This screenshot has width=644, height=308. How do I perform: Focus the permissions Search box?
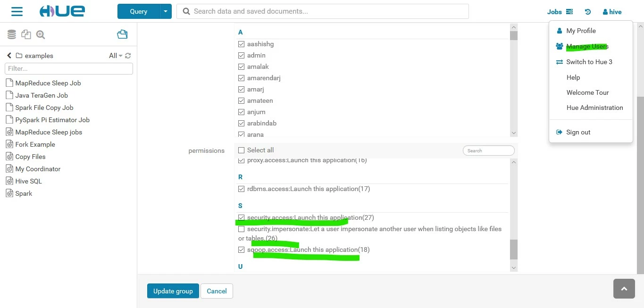pyautogui.click(x=489, y=150)
